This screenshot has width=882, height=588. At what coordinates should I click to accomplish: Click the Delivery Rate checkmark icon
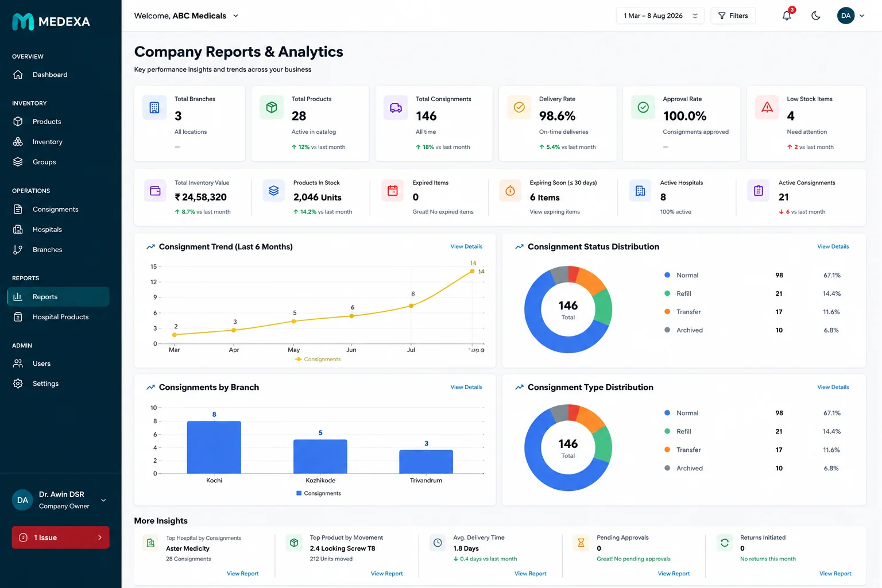tap(519, 107)
